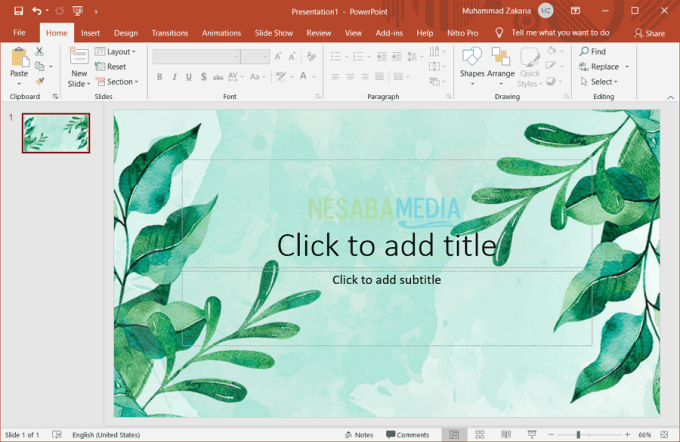Click the zoom out minus button
This screenshot has width=680, height=442.
point(551,434)
